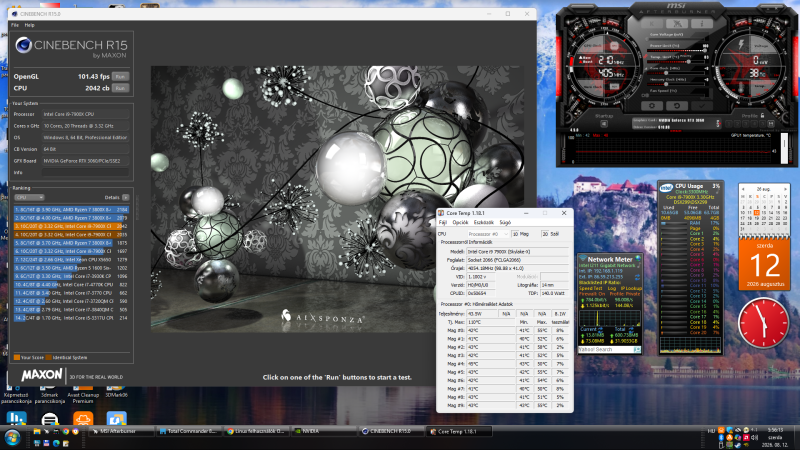Viewport: 800px width, 450px height.
Task: Refresh external IP in Network Meter
Action: (x=637, y=277)
